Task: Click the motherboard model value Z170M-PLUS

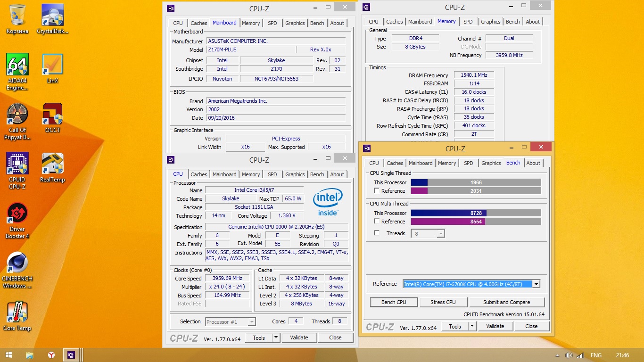Action: (x=251, y=50)
